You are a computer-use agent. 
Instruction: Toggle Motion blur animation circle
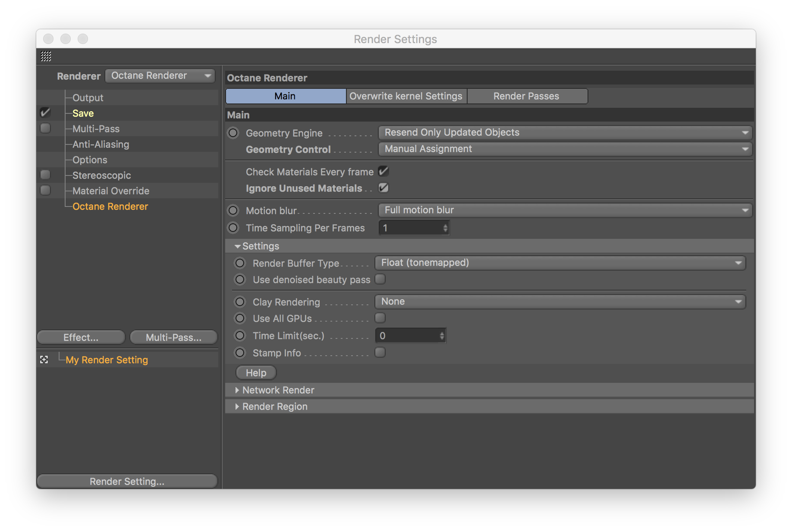point(233,210)
